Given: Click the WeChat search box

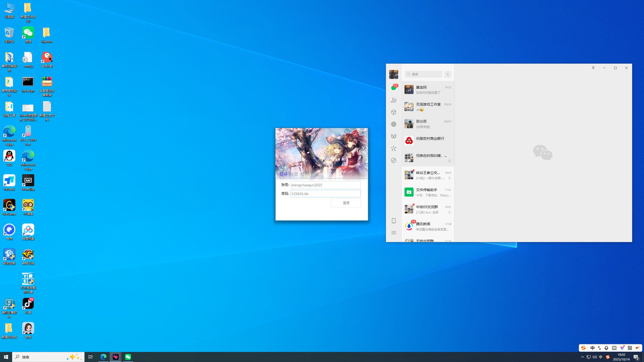Looking at the screenshot, I should tap(424, 74).
